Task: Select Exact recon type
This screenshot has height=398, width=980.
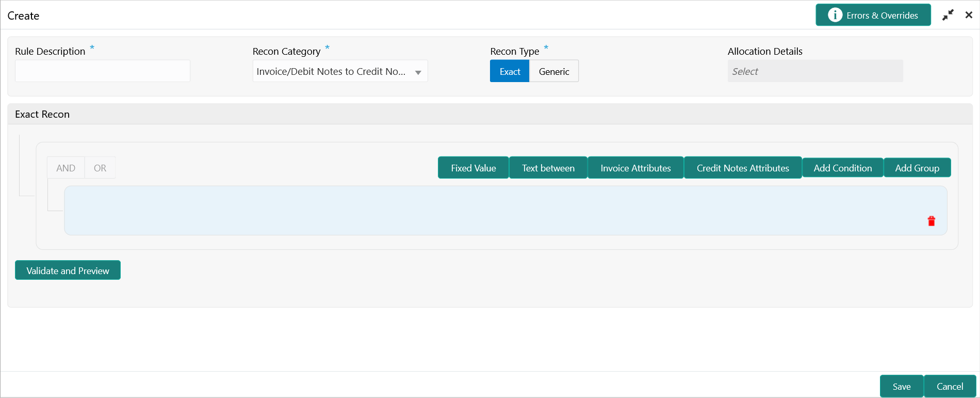Action: click(x=510, y=71)
